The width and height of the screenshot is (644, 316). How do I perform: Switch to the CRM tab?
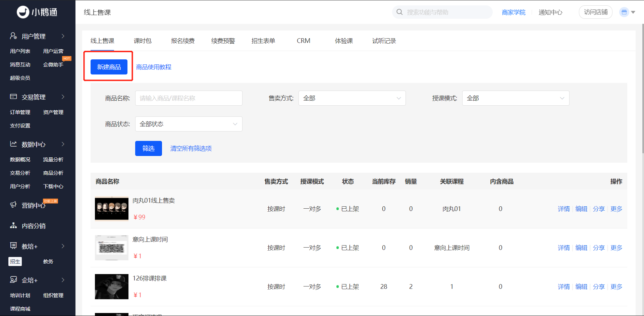(304, 41)
